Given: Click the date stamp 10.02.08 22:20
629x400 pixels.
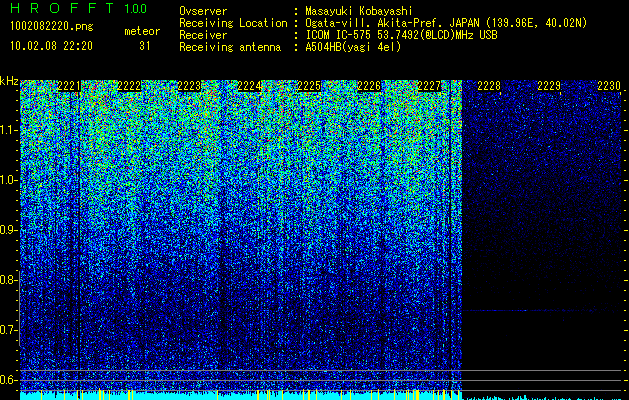Looking at the screenshot, I should click(51, 46).
